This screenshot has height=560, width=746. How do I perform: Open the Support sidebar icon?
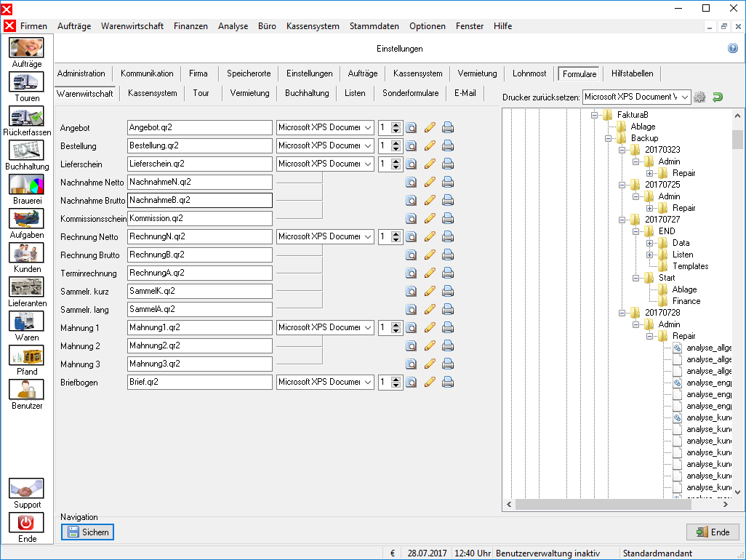pyautogui.click(x=27, y=493)
